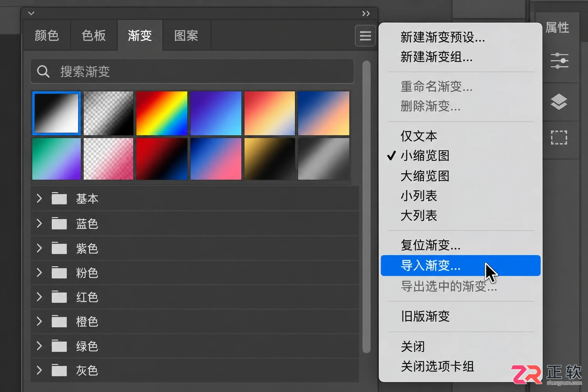588x392 pixels.
Task: Expand the 红色 group using its chevron
Action: click(x=39, y=297)
